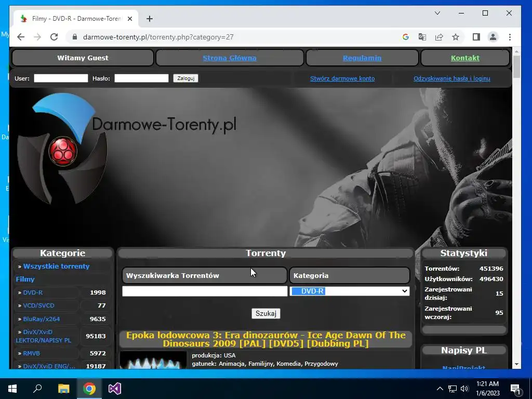This screenshot has width=532, height=399.
Task: Click the Witamy Guest header box
Action: pyautogui.click(x=83, y=58)
